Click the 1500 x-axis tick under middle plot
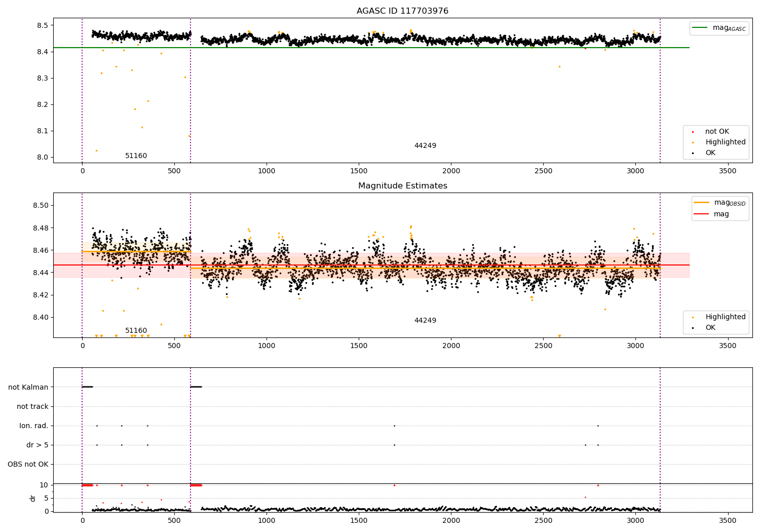Screen dimensions: 760x532 (x=359, y=346)
